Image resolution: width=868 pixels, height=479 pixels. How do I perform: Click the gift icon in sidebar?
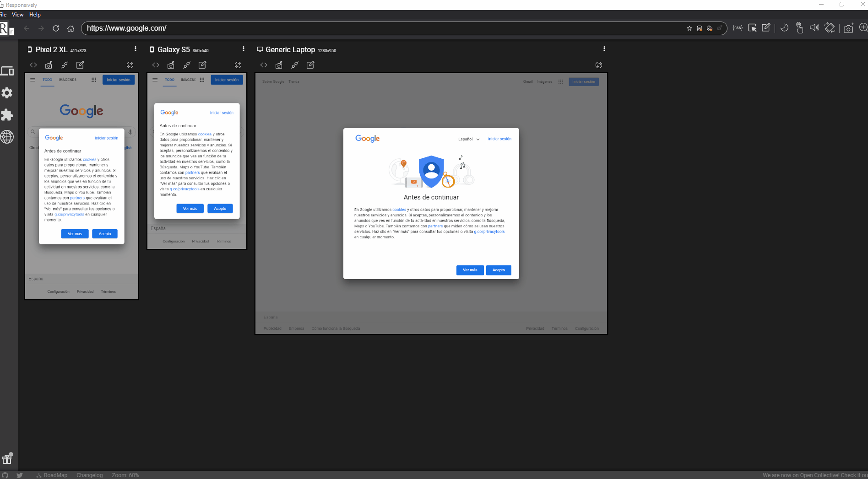click(x=7, y=458)
